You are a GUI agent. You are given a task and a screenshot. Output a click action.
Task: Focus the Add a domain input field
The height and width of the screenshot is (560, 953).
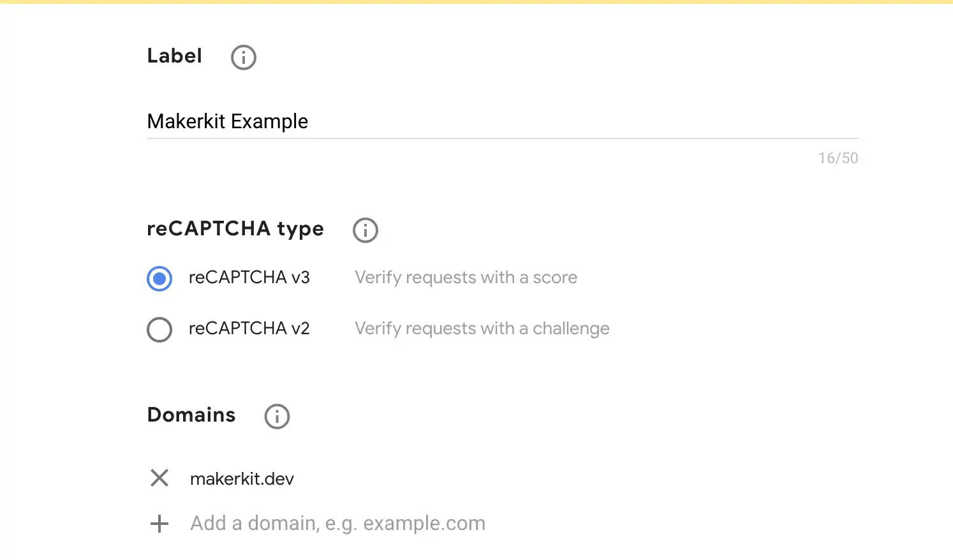click(x=337, y=524)
